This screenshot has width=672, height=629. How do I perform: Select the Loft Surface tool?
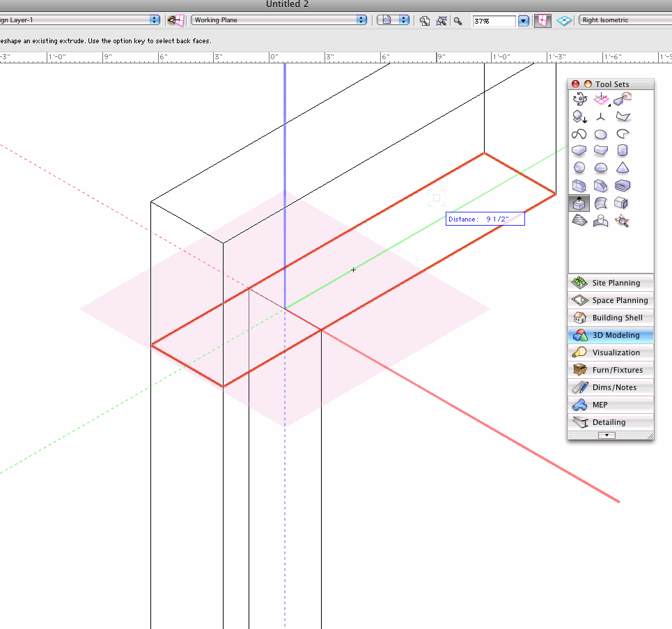pyautogui.click(x=601, y=203)
